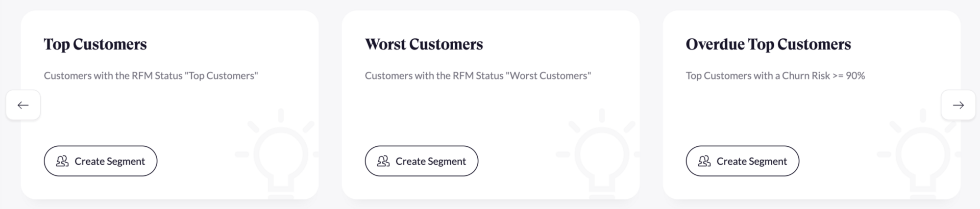This screenshot has height=209, width=980.
Task: Select the "Overdue Top Customers" card heading
Action: pos(768,44)
